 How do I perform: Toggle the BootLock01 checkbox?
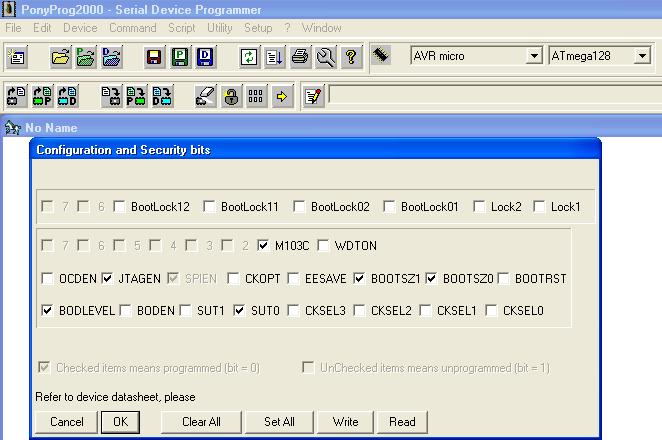click(x=389, y=206)
